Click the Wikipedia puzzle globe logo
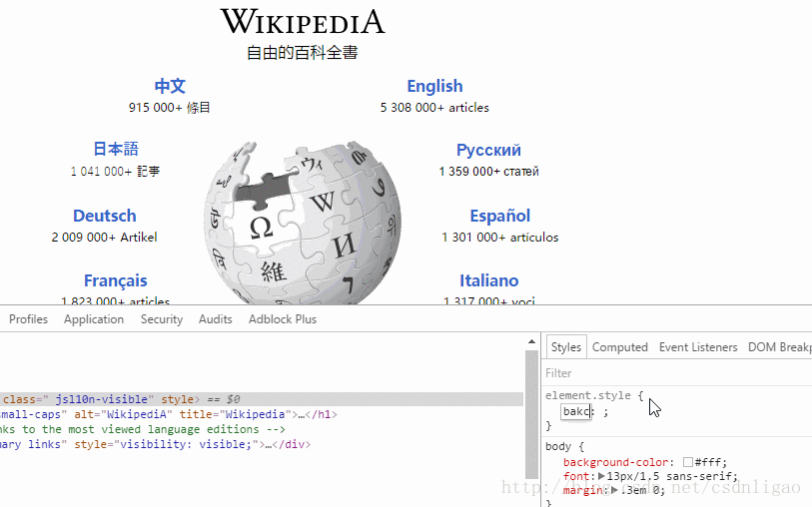The height and width of the screenshot is (507, 812). tap(302, 223)
